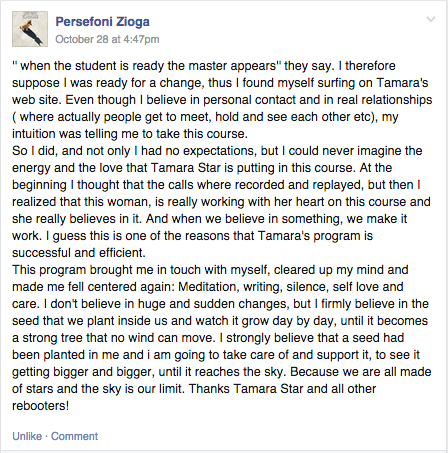The height and width of the screenshot is (453, 448).
Task: Click the line starting 'So I did'
Action: tap(217, 151)
